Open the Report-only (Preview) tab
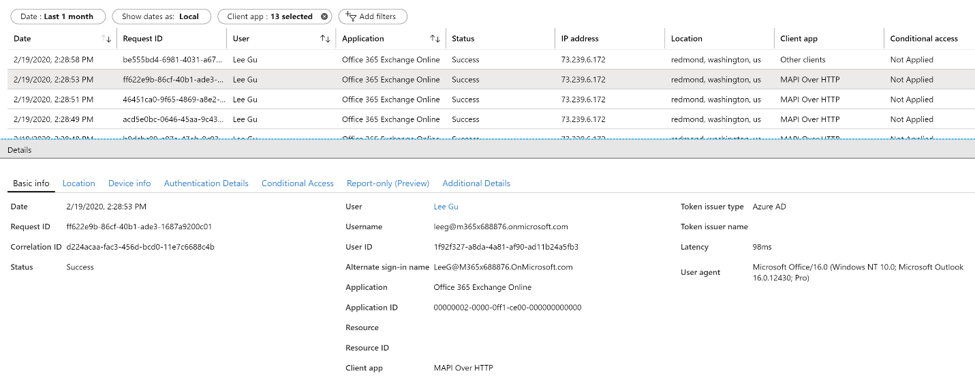 point(388,183)
